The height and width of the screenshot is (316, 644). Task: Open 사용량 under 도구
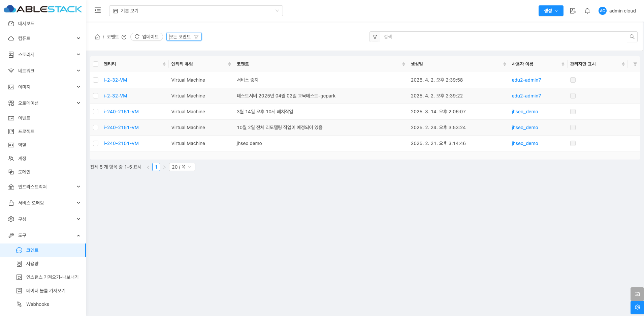pyautogui.click(x=43, y=264)
